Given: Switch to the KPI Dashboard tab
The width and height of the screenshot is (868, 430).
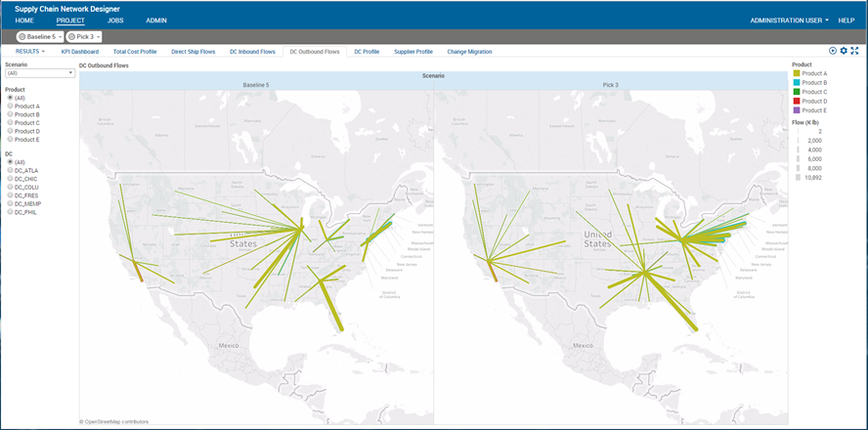Looking at the screenshot, I should [80, 52].
